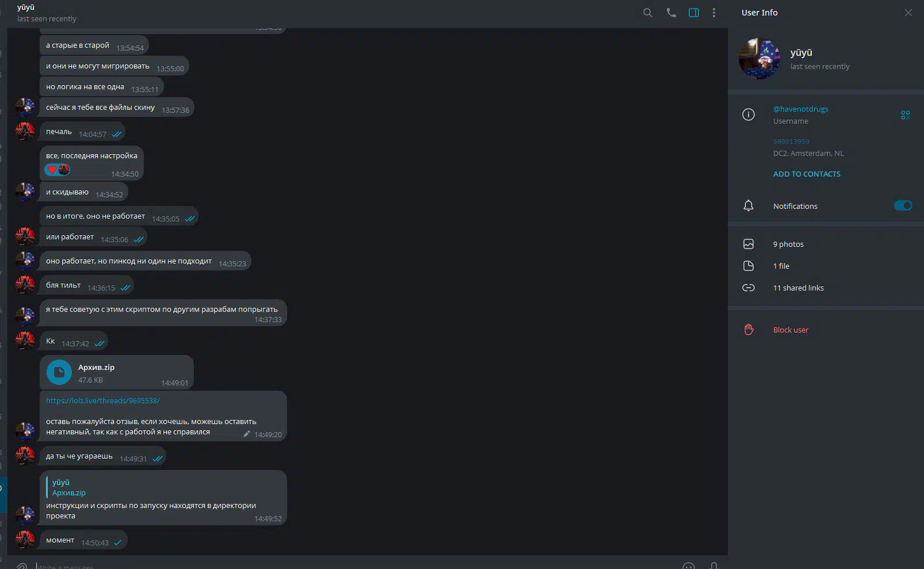The width and height of the screenshot is (924, 569).
Task: Show QR code for @havenotdrugs username
Action: point(906,115)
